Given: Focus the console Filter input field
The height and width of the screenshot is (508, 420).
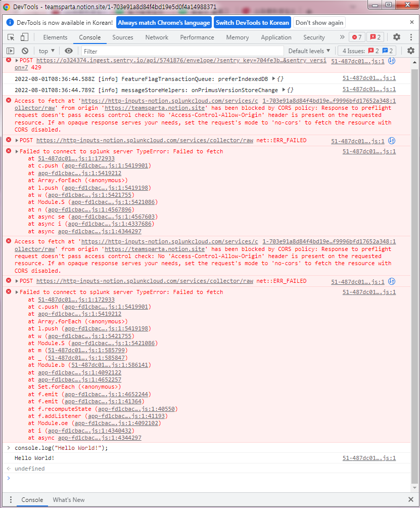Looking at the screenshot, I should [182, 51].
